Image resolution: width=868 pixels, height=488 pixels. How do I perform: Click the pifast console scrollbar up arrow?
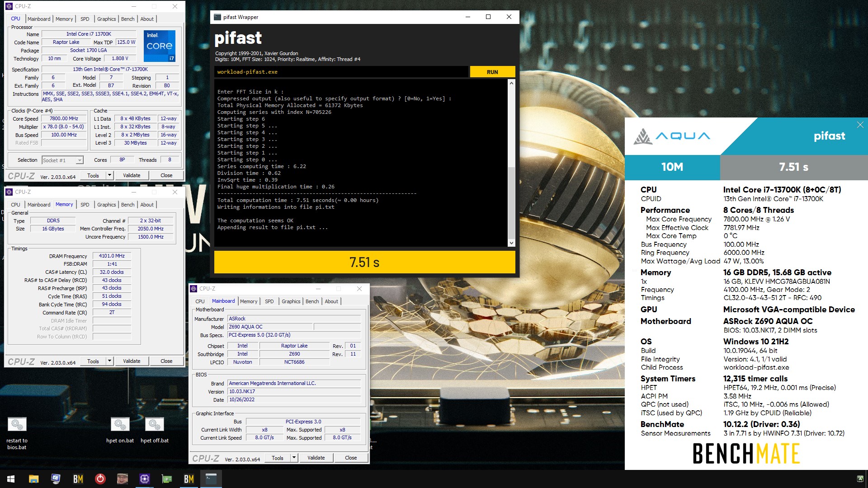coord(511,84)
